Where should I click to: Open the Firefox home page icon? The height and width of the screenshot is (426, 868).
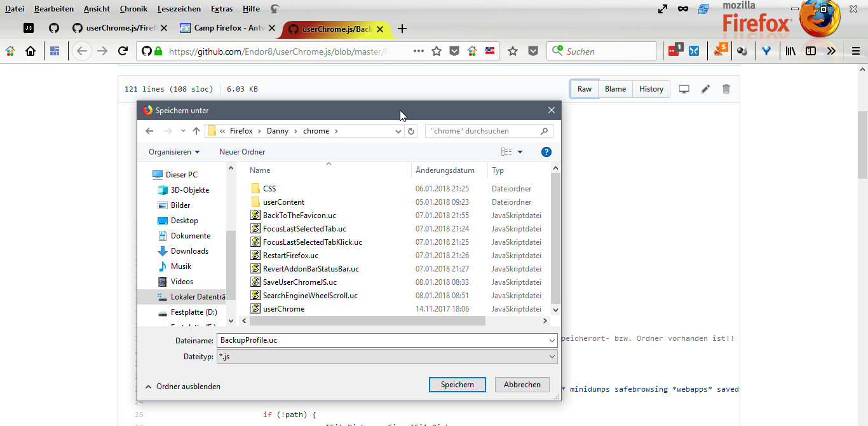[x=30, y=52]
